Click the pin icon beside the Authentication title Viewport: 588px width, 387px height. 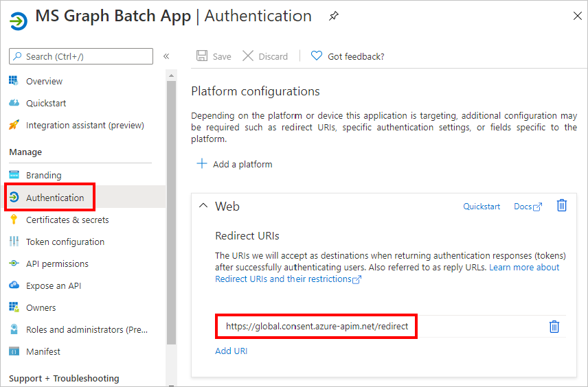(333, 16)
